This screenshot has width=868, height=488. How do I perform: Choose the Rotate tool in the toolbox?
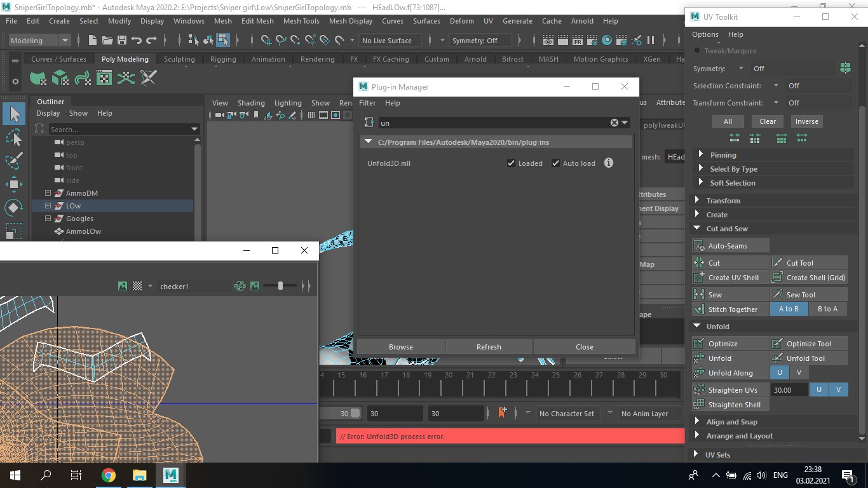pos(14,208)
